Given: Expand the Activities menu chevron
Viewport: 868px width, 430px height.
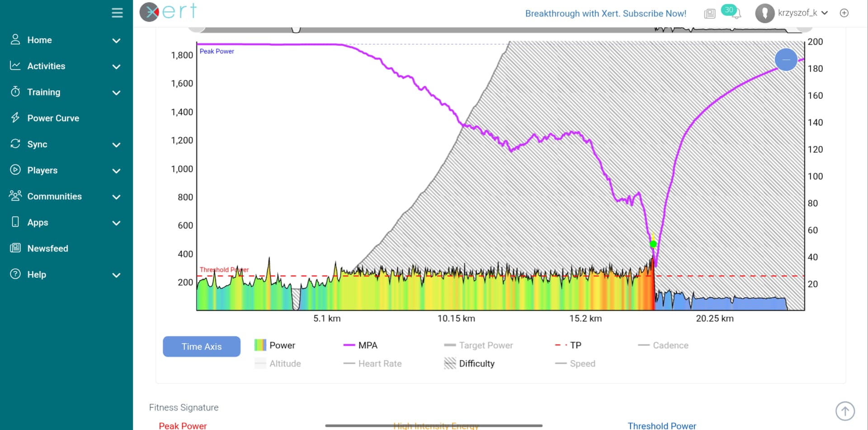Looking at the screenshot, I should [x=116, y=66].
